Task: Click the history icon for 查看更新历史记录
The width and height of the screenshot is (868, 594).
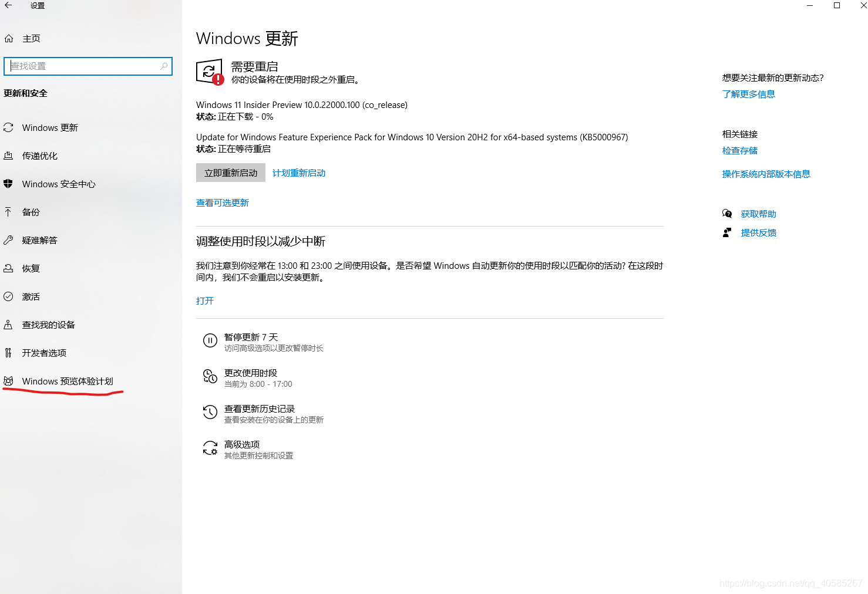Action: tap(210, 412)
